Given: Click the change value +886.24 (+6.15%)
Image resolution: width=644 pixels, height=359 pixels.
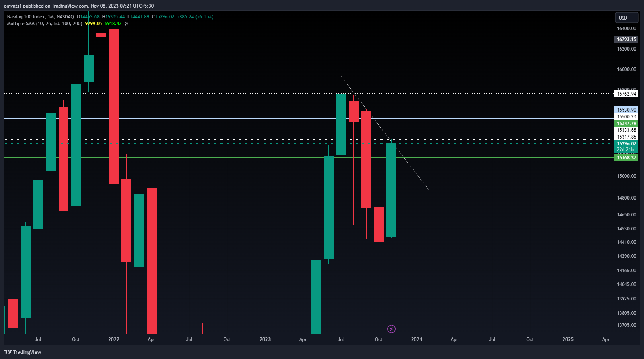Looking at the screenshot, I should (x=195, y=17).
